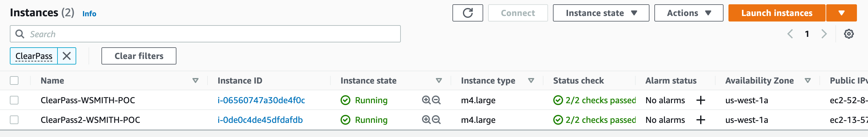Select all instances with header checkbox
This screenshot has height=137, width=868.
click(x=14, y=81)
